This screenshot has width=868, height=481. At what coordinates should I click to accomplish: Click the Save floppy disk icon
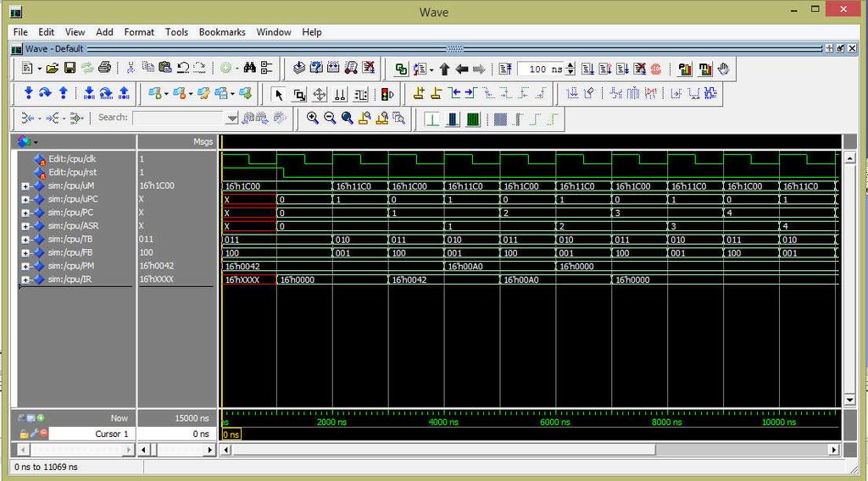click(70, 68)
